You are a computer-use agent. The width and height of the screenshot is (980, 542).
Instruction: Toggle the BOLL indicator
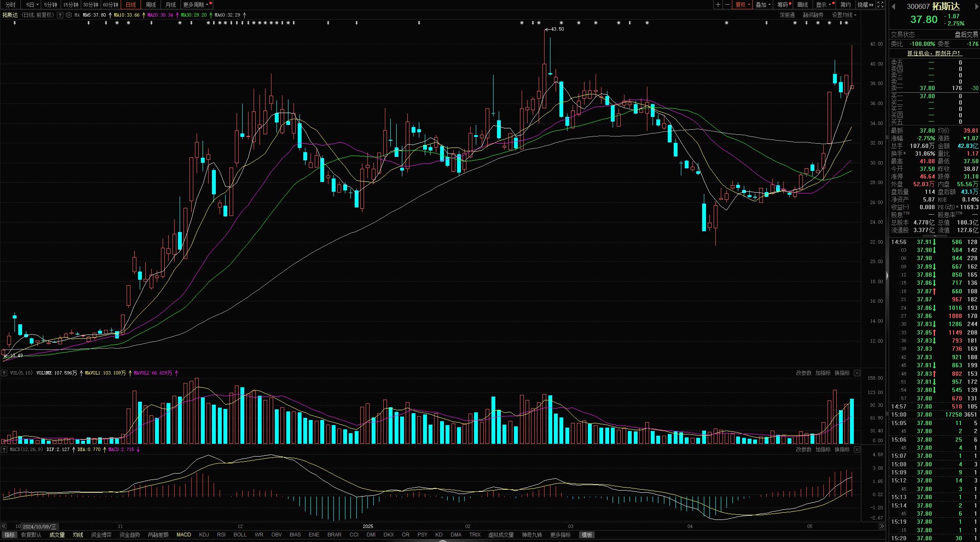[240, 535]
